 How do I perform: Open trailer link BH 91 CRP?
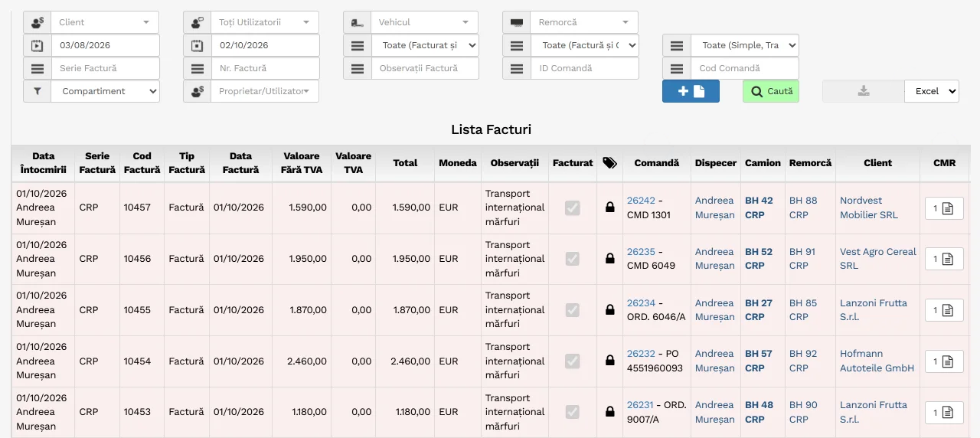(x=803, y=259)
